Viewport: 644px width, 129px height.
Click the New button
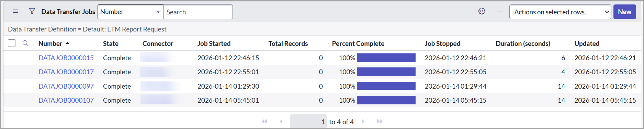click(624, 12)
